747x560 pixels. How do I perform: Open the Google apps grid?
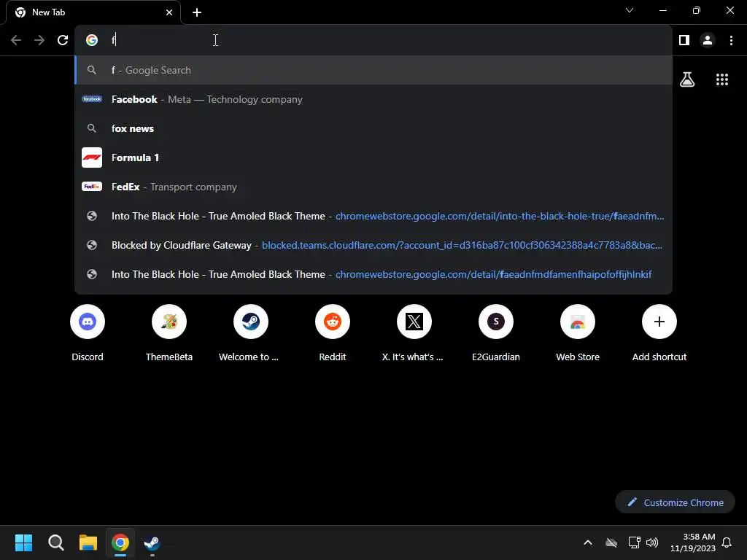click(x=721, y=79)
